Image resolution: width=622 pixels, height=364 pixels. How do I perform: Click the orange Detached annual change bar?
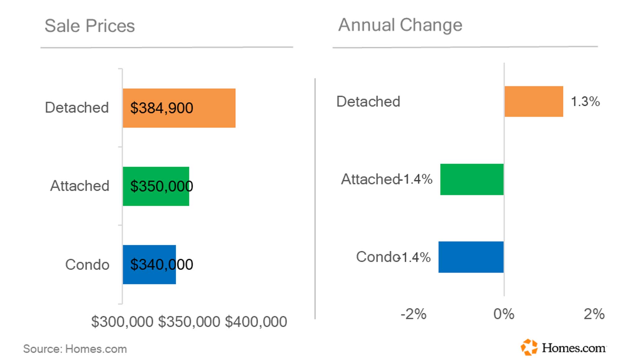tap(534, 102)
